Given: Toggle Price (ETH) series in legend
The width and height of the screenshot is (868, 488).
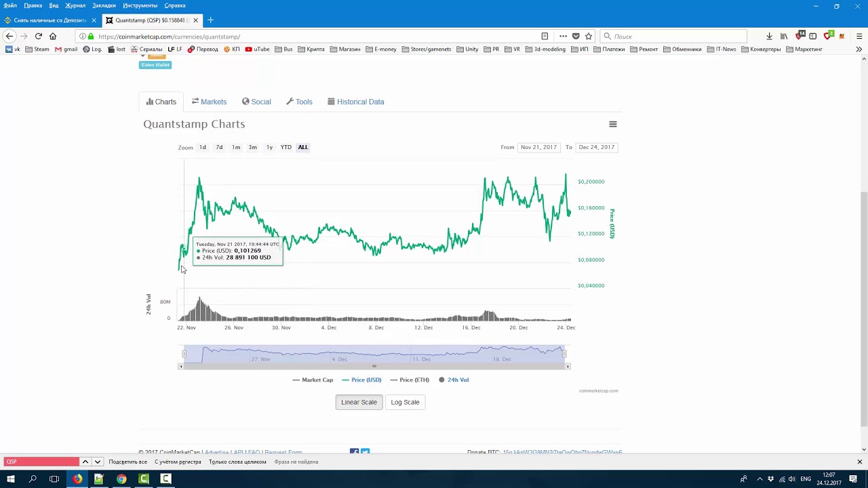Looking at the screenshot, I should pyautogui.click(x=410, y=380).
